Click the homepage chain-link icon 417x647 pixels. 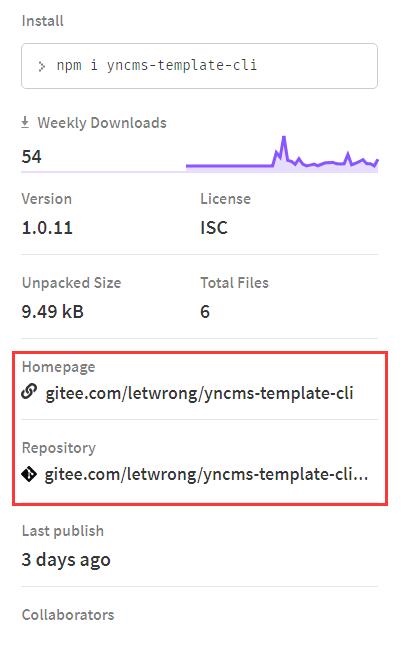tap(29, 392)
